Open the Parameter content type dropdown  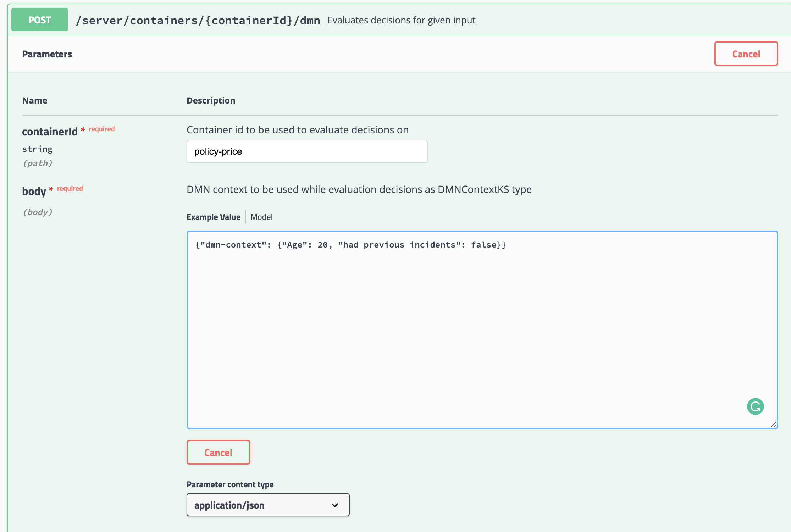point(268,505)
